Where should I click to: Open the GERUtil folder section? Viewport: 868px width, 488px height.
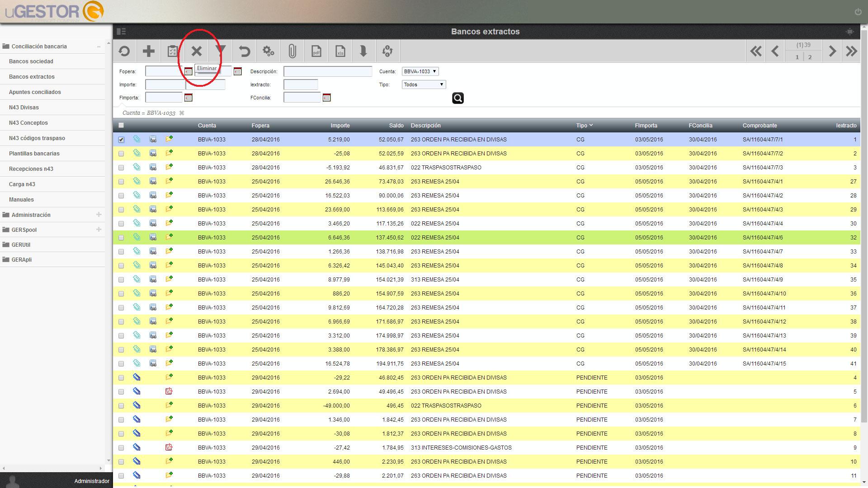tap(21, 244)
